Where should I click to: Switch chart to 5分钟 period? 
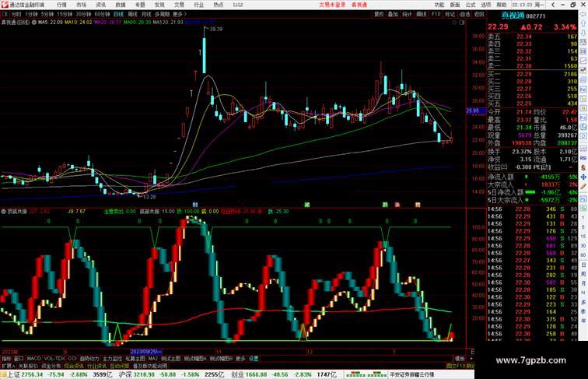[47, 14]
